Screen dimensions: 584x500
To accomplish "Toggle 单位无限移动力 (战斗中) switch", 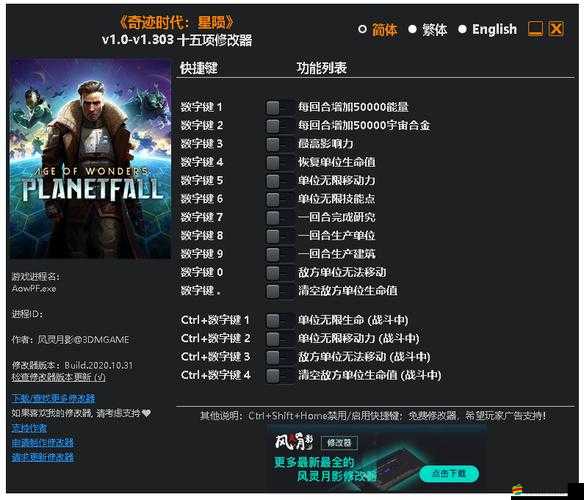I will tap(280, 339).
